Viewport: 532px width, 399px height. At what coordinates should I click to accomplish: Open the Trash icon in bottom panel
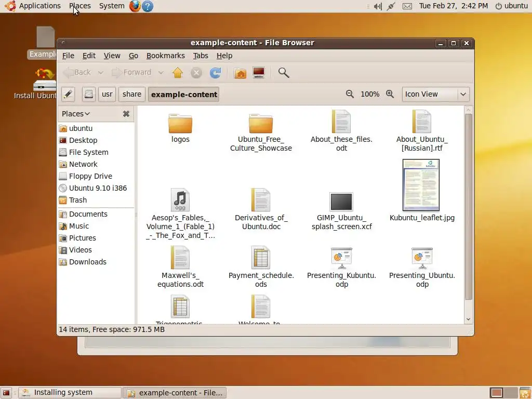(x=525, y=393)
